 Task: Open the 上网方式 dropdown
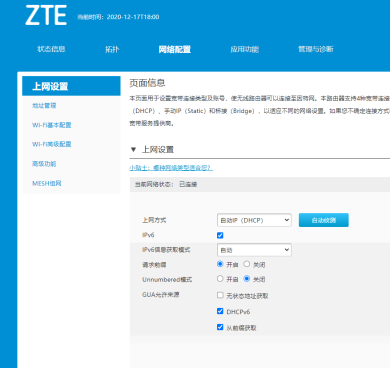tap(254, 220)
